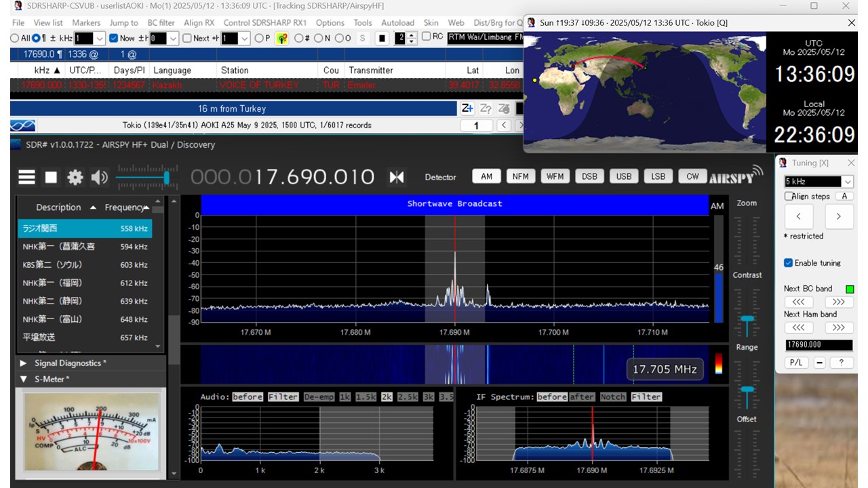Open the Autoload menu
The width and height of the screenshot is (868, 488).
pos(397,22)
